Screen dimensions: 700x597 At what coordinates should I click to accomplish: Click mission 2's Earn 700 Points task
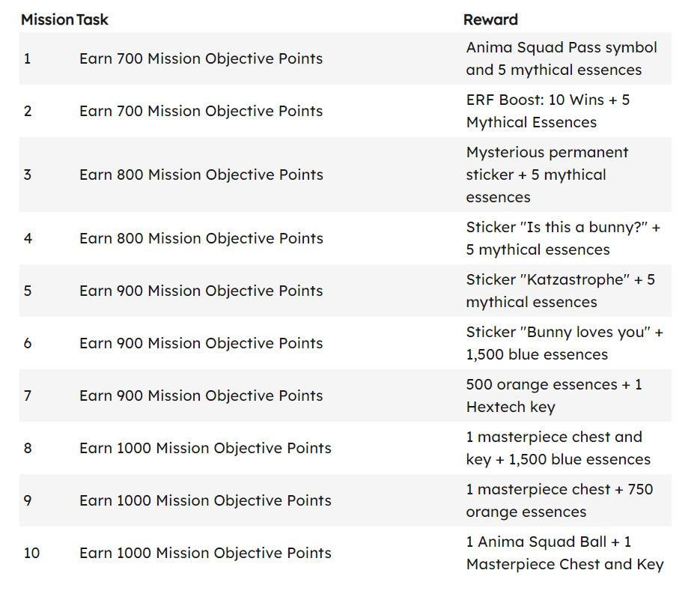201,111
